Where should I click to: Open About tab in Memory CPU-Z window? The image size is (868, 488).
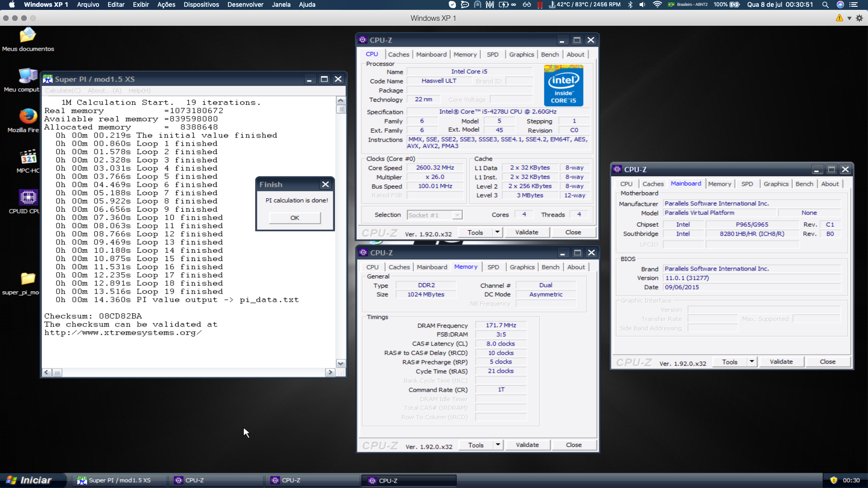pos(576,267)
